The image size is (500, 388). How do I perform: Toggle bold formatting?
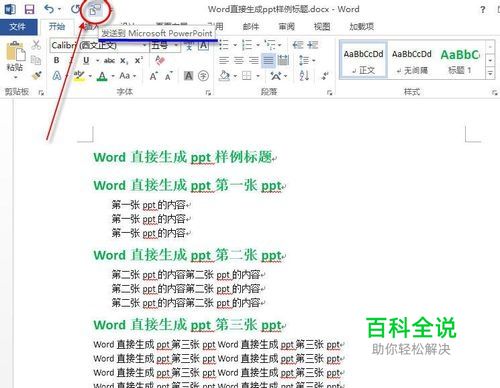(57, 60)
